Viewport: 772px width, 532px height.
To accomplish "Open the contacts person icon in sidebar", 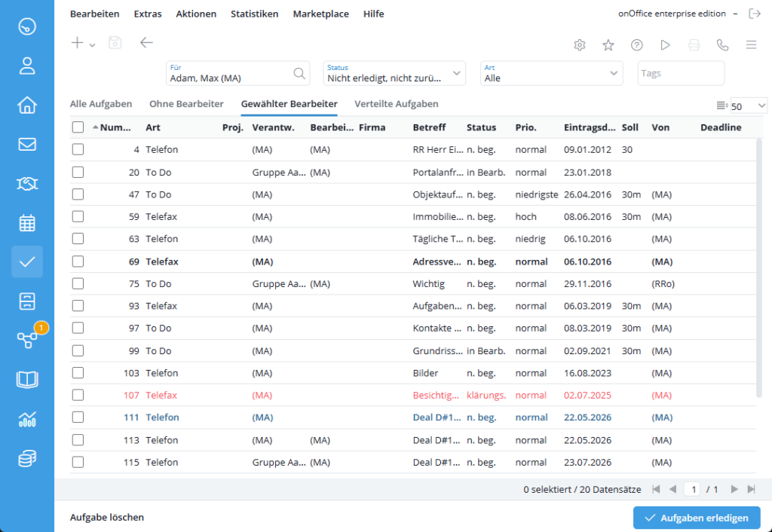I will (27, 66).
